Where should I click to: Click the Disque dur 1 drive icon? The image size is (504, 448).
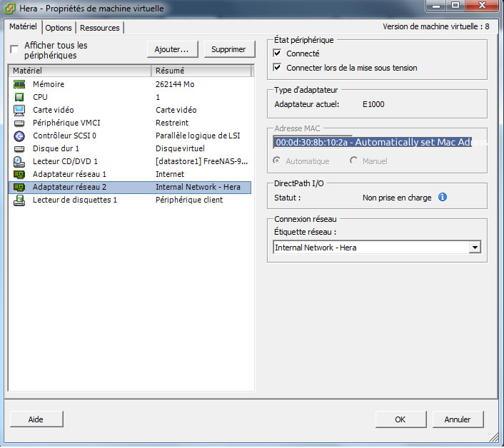coord(19,148)
